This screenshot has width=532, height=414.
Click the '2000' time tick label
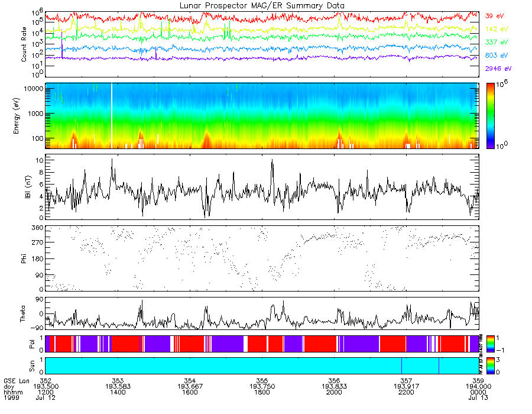(x=334, y=392)
